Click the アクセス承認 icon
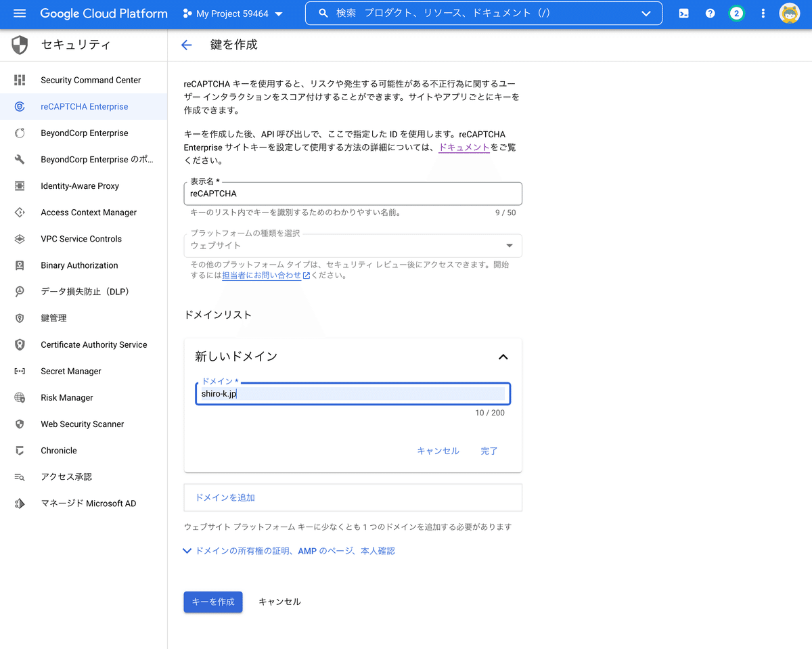This screenshot has height=649, width=812. tap(20, 477)
